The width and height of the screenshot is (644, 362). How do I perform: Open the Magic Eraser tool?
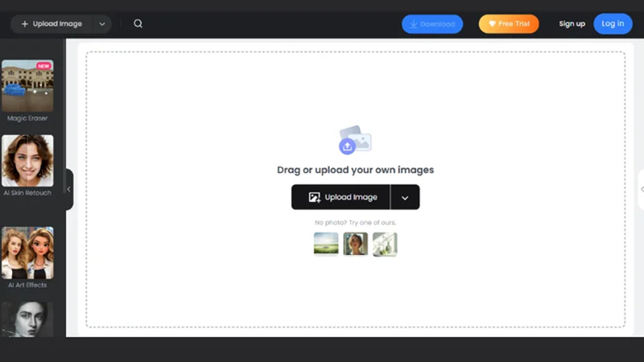pos(27,85)
